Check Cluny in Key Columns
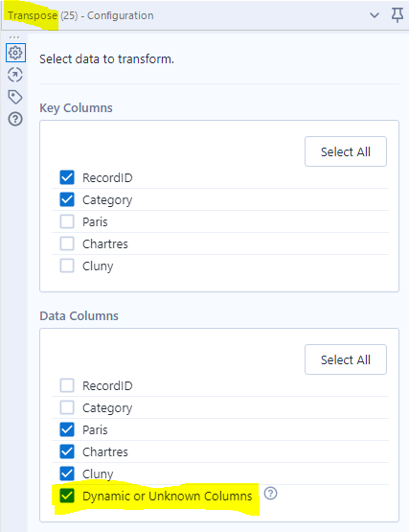 67,266
